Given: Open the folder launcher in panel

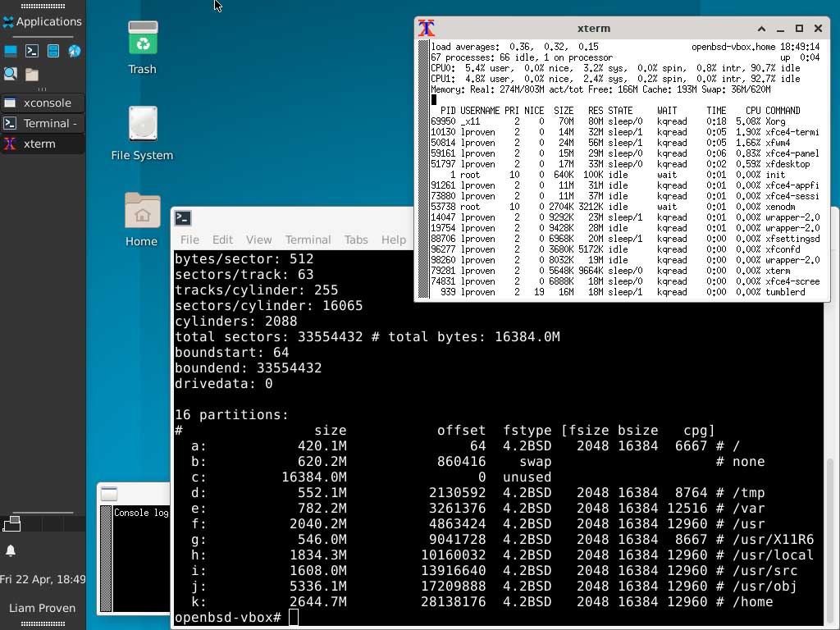Looking at the screenshot, I should pyautogui.click(x=32, y=75).
